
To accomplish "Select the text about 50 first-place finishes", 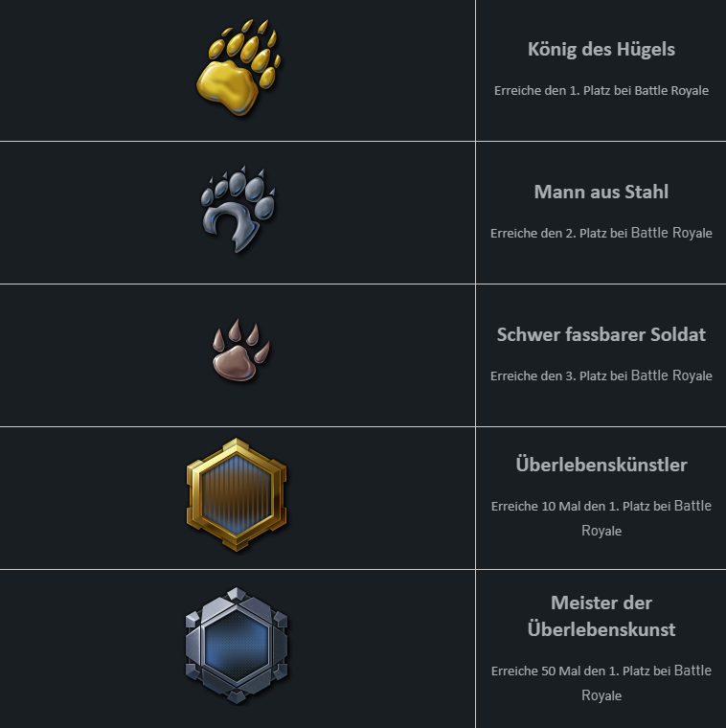I will coord(601,683).
